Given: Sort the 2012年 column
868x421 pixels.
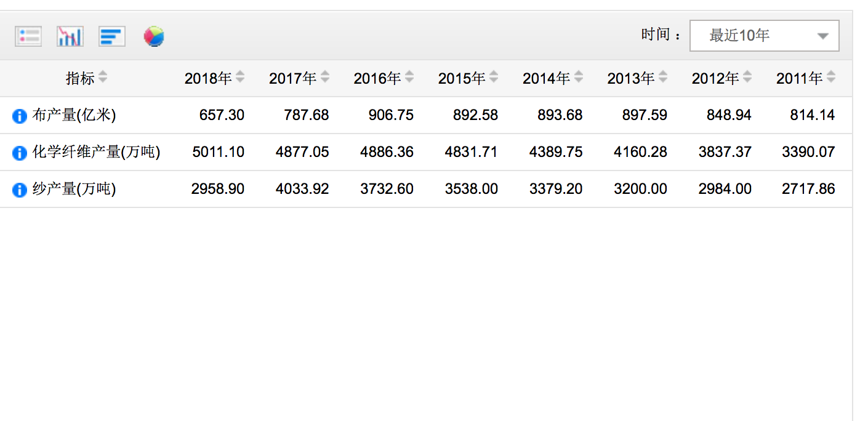Looking at the screenshot, I should tap(747, 78).
